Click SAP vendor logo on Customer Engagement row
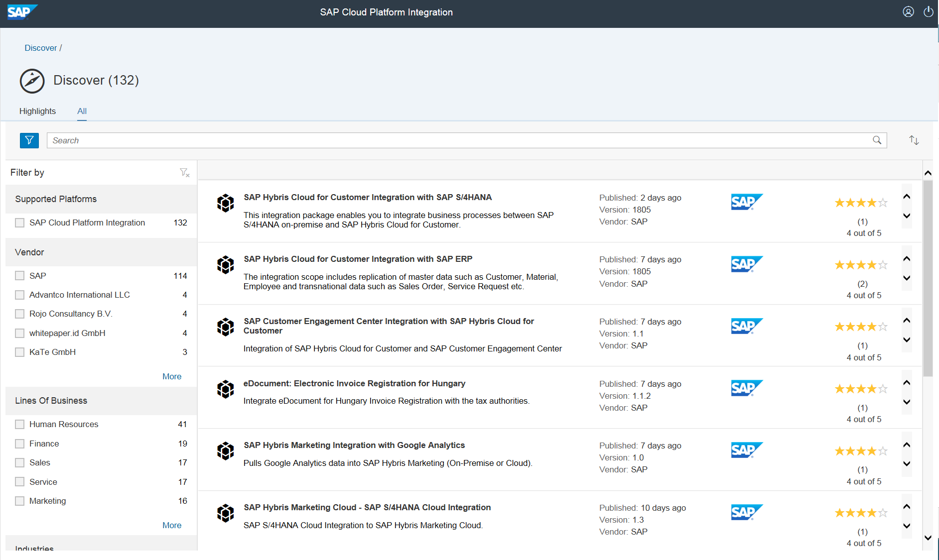Viewport: 939px width, 560px height. coord(747,326)
